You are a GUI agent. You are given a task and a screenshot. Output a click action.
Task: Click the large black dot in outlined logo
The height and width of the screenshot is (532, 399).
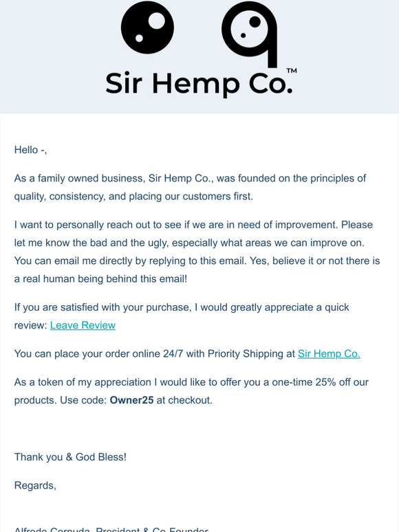tap(255, 21)
